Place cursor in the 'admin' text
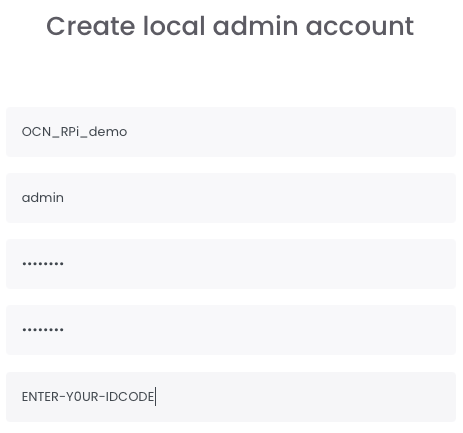The height and width of the screenshot is (433, 463). coord(43,198)
